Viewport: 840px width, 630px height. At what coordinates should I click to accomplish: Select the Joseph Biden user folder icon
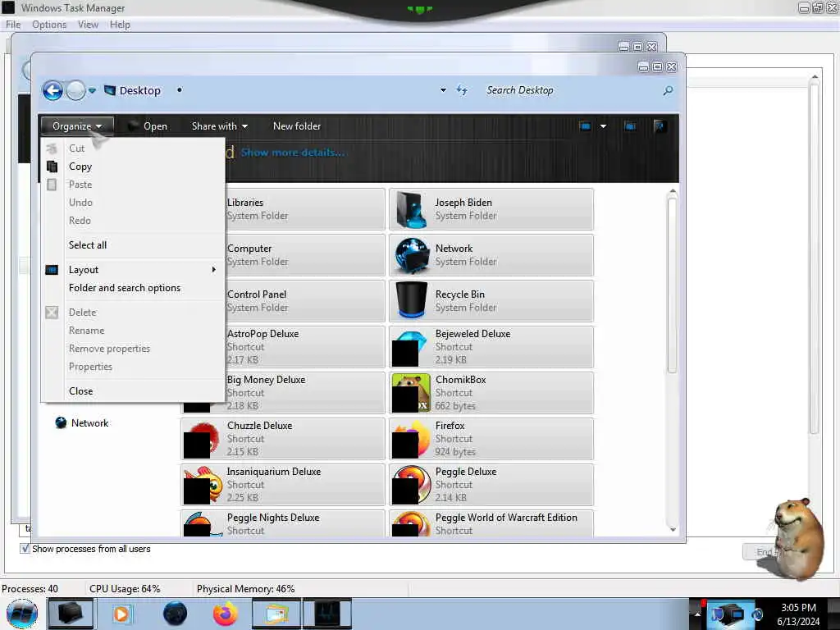[x=412, y=209]
